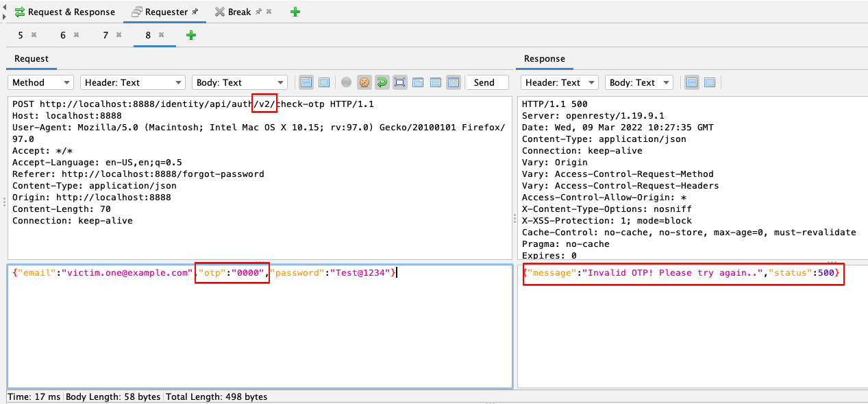Screen dimensions: 868x404
Task: Toggle request split header/body view
Action: coord(306,82)
